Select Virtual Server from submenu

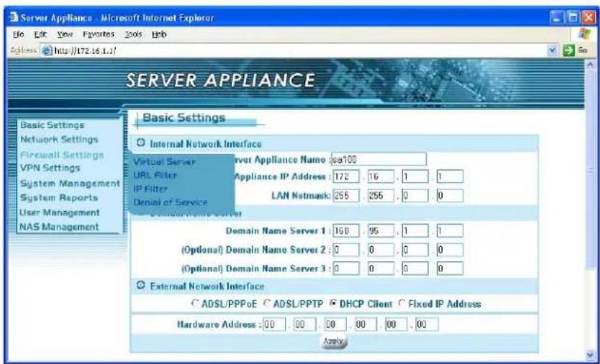164,162
